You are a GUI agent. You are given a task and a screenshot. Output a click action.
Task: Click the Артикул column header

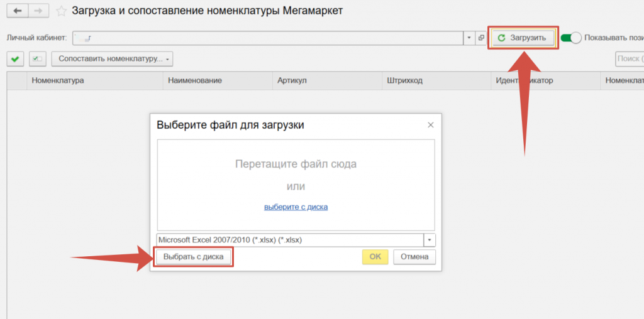click(x=292, y=81)
